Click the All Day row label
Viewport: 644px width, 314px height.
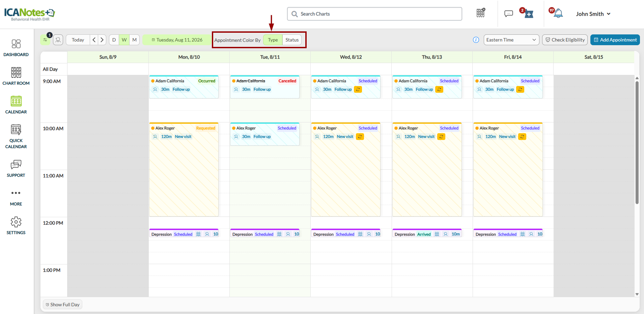pyautogui.click(x=50, y=69)
